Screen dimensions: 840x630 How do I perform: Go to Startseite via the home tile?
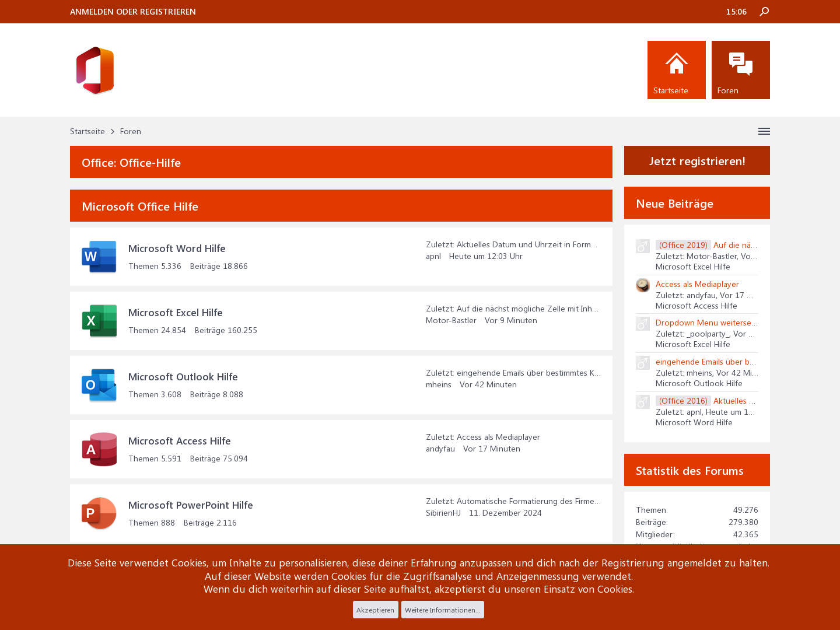point(677,70)
